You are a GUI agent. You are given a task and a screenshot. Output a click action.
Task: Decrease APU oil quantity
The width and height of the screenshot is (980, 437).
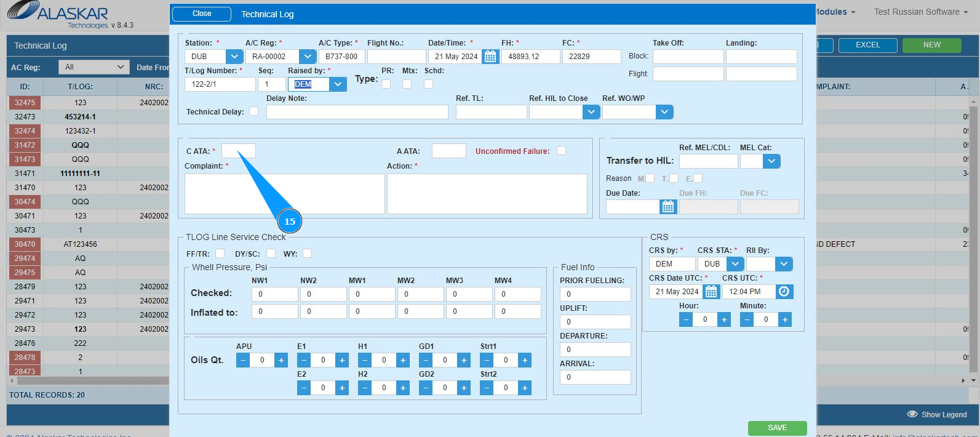click(x=243, y=360)
